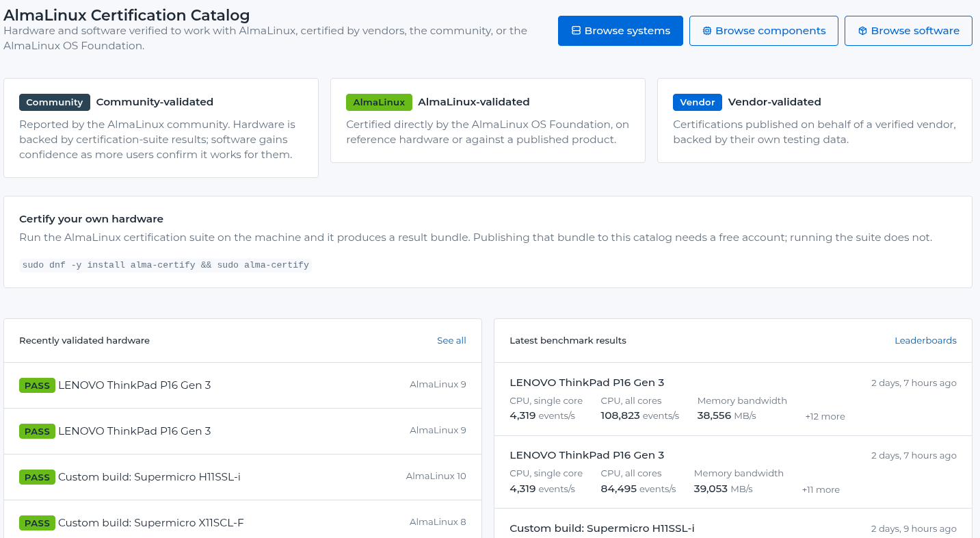The width and height of the screenshot is (980, 538).
Task: Click server icon in Browse systems button
Action: [576, 31]
